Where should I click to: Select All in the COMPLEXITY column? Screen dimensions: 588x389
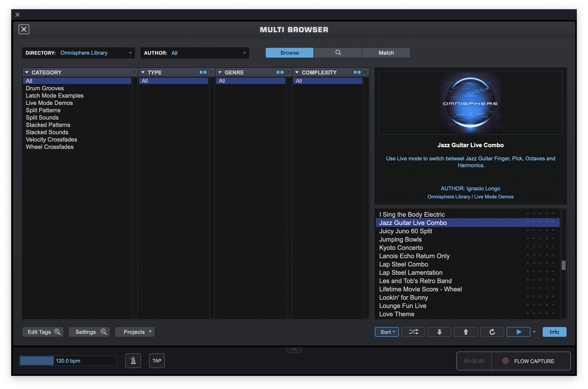click(327, 81)
